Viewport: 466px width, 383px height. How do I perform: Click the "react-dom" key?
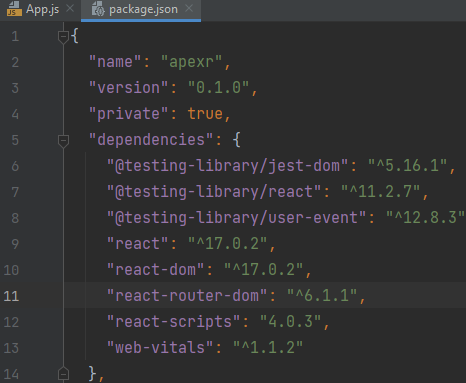(x=155, y=270)
